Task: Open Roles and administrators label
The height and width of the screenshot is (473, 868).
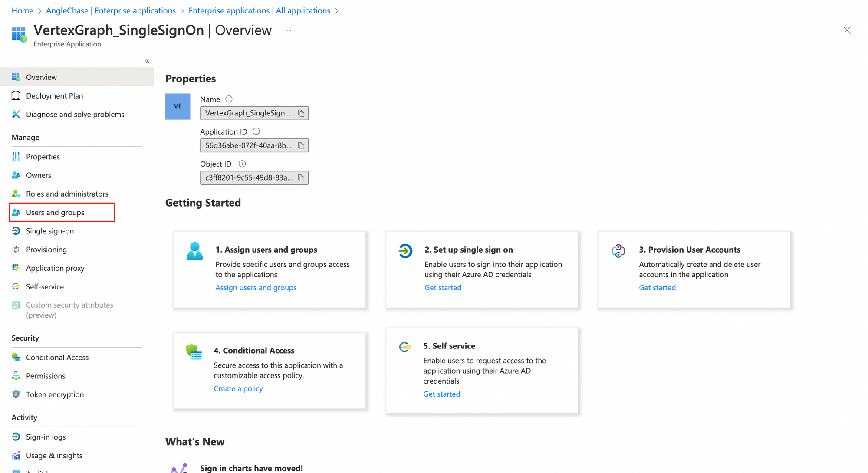Action: [67, 194]
